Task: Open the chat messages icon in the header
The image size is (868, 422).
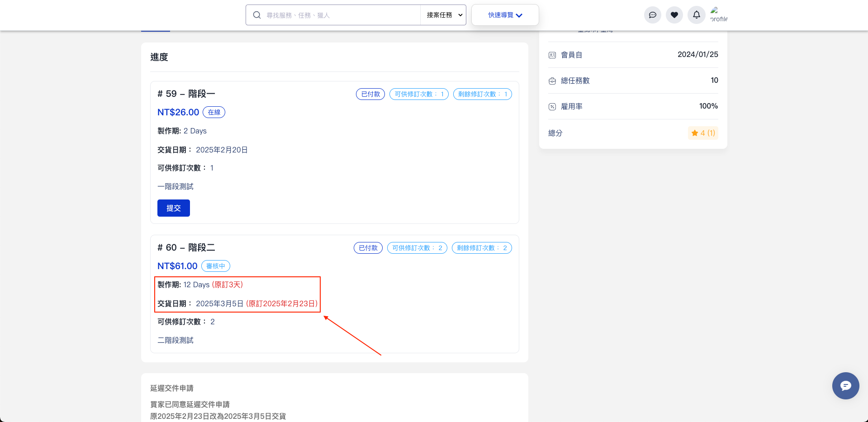Action: click(652, 15)
